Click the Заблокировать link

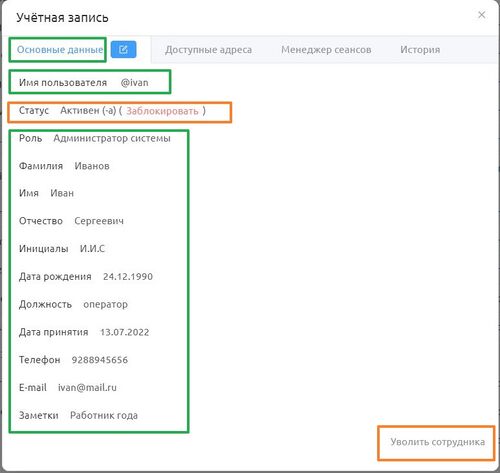tap(162, 111)
